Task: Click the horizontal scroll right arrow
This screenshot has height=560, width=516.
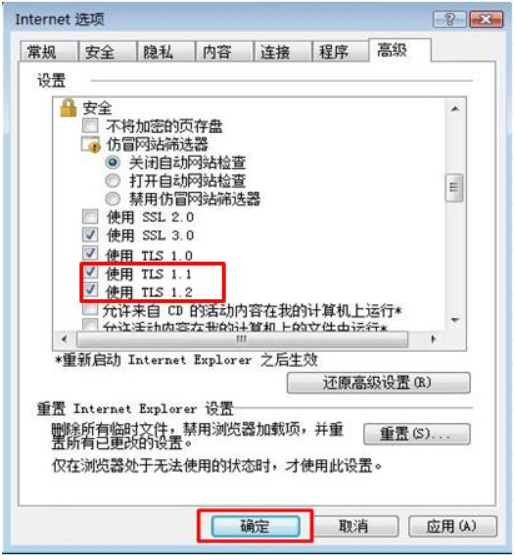Action: [x=433, y=339]
